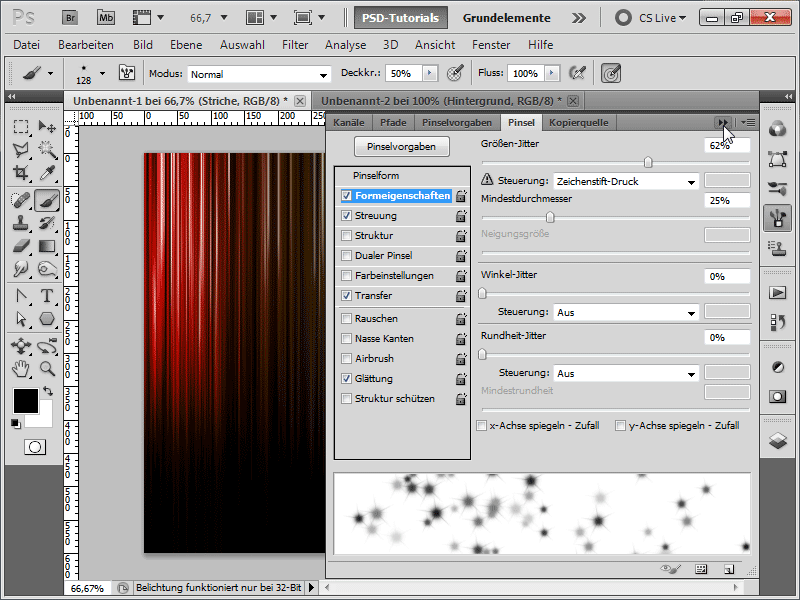
Task: Adjust the Mindestdurchmesser slider handle
Action: pyautogui.click(x=550, y=217)
